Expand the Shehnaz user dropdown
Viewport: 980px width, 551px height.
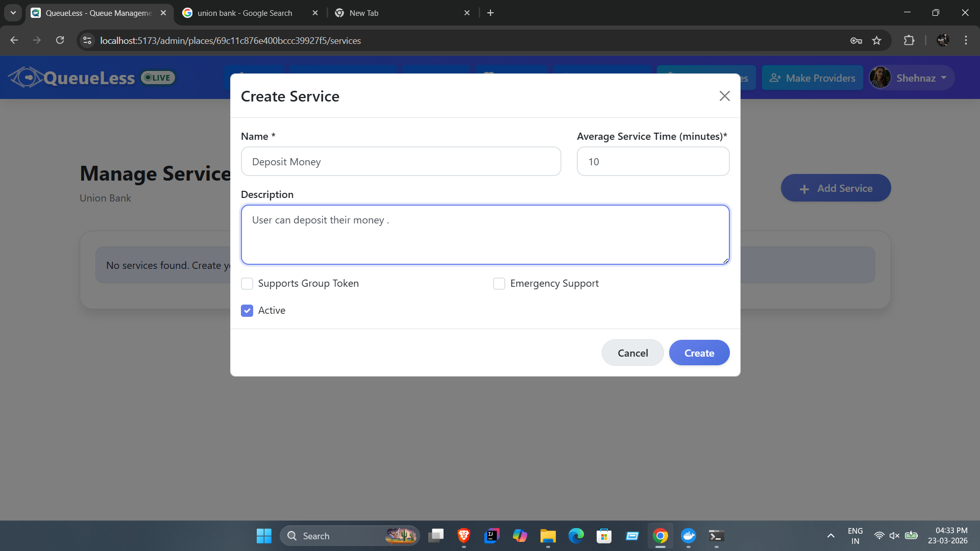(x=912, y=78)
